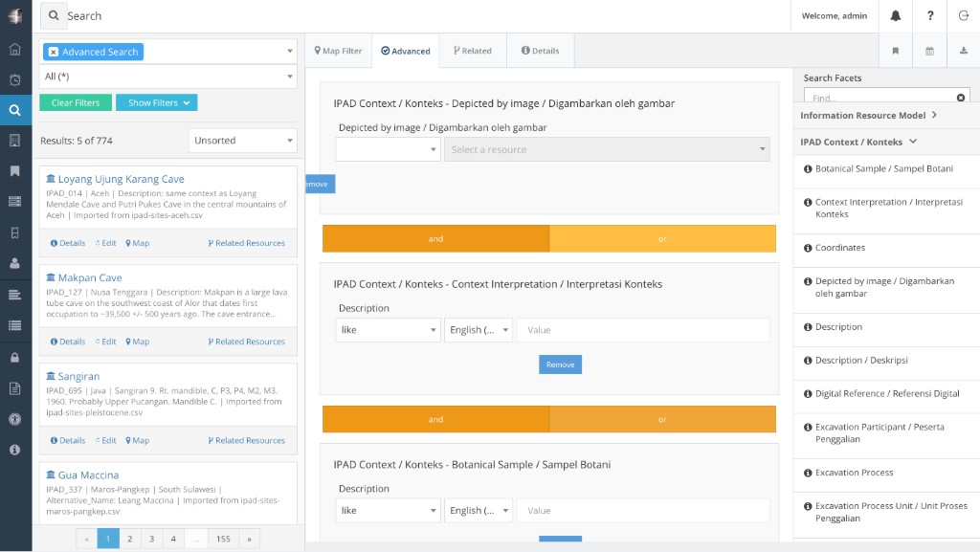Screen dimensions: 980x552
Task: Click the document icon in the left sidebar
Action: pyautogui.click(x=15, y=388)
